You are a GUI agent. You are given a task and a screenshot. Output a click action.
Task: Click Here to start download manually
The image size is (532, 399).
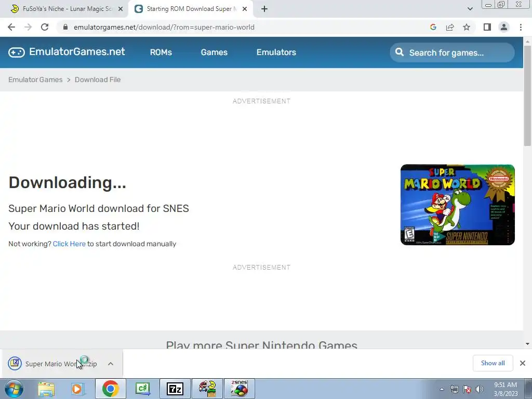(69, 244)
